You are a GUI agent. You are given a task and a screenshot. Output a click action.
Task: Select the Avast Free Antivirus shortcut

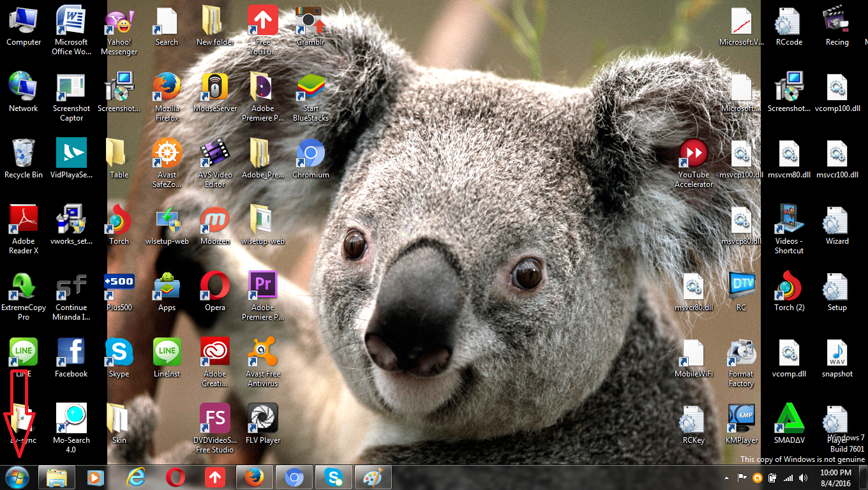click(x=263, y=362)
